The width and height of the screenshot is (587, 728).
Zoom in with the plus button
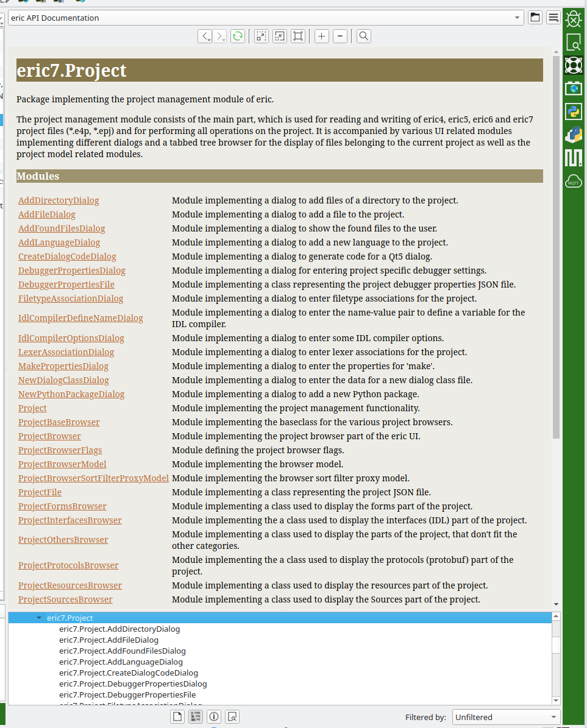tap(322, 37)
